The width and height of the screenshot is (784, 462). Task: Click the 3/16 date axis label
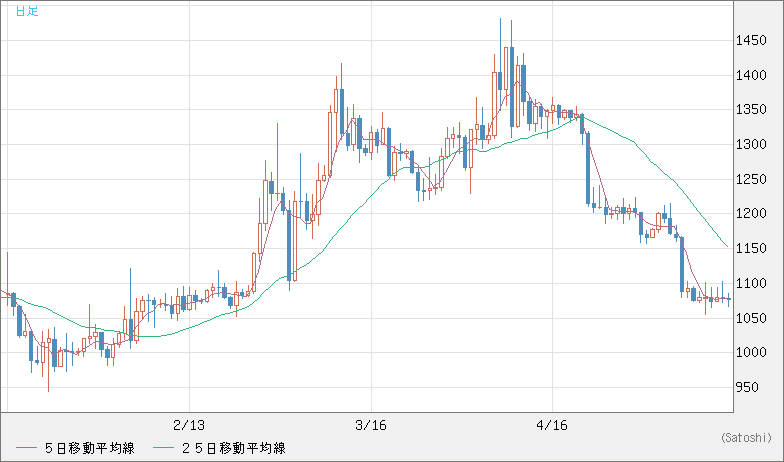[370, 426]
